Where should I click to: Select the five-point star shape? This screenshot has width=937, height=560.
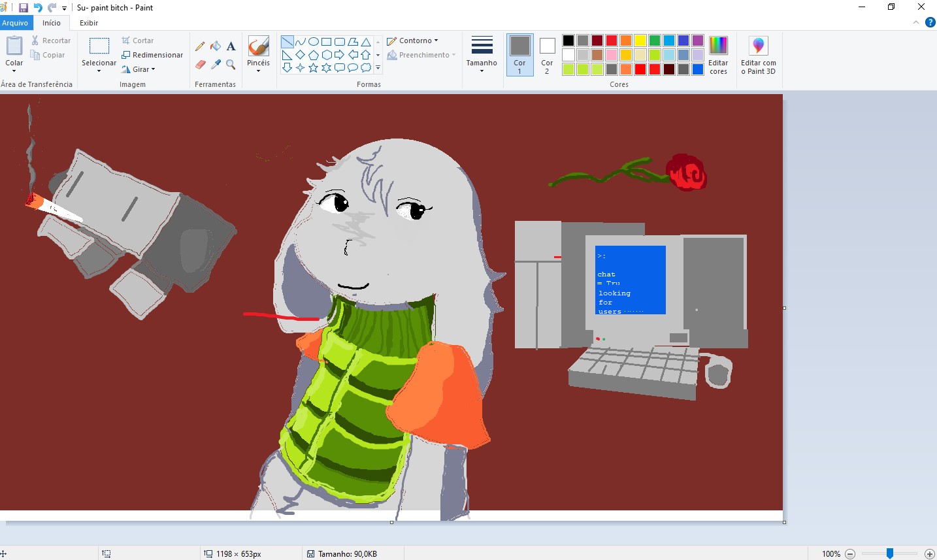(313, 67)
